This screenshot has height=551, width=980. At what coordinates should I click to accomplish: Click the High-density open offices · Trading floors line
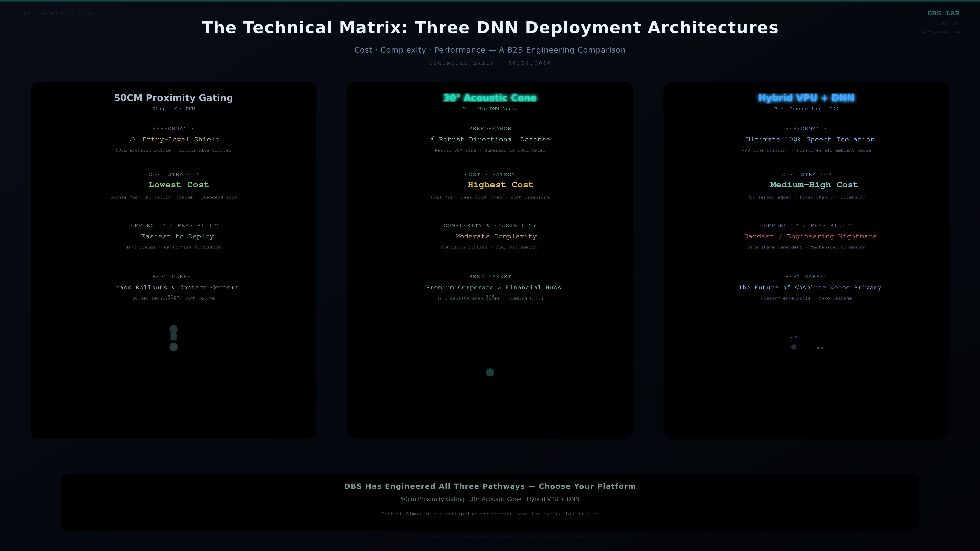[490, 298]
